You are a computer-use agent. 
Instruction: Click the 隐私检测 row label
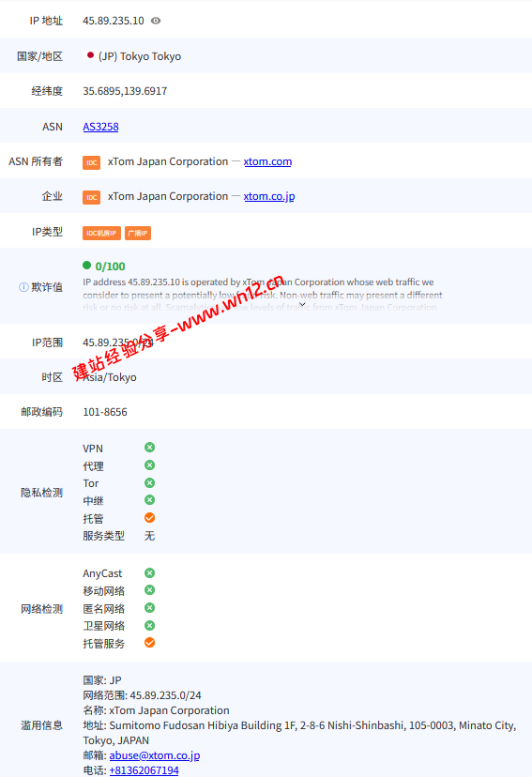(x=41, y=493)
